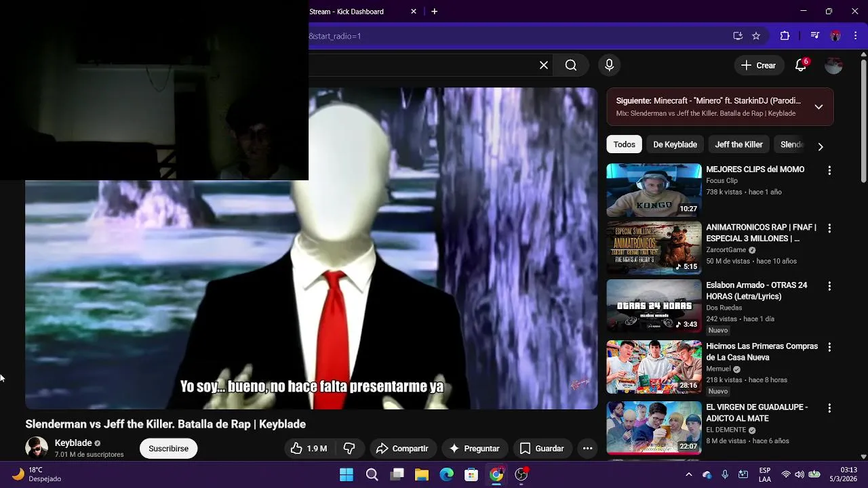Start voice search with the microphone icon

[609, 65]
